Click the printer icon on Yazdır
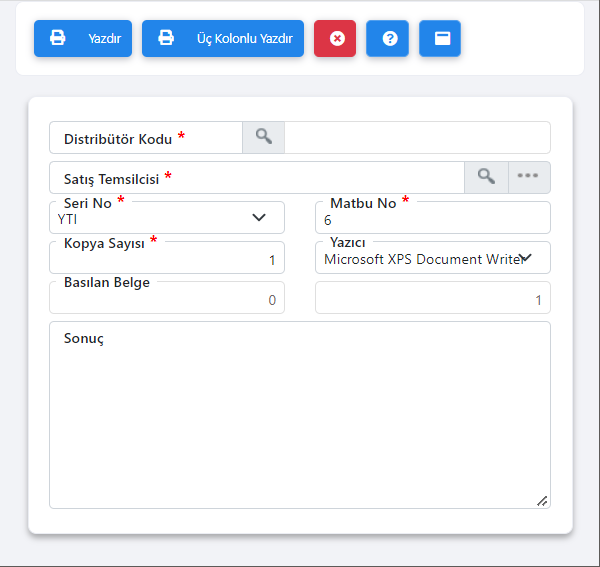Image resolution: width=600 pixels, height=567 pixels. [58, 38]
